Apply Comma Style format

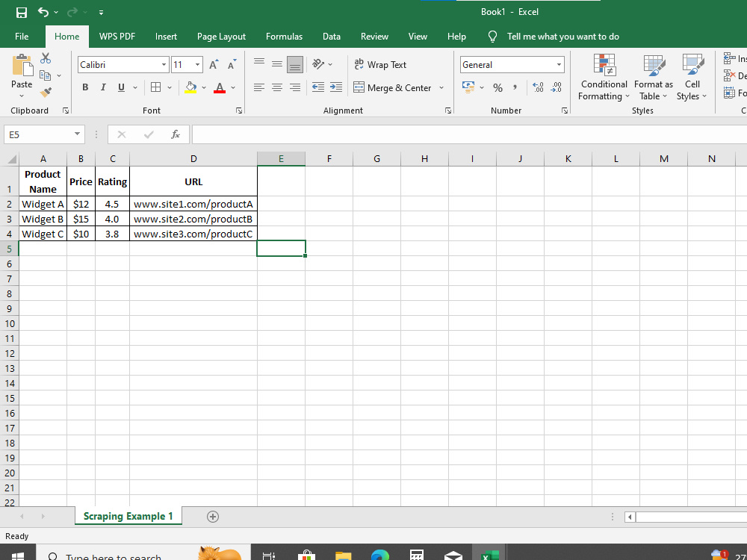coord(515,87)
